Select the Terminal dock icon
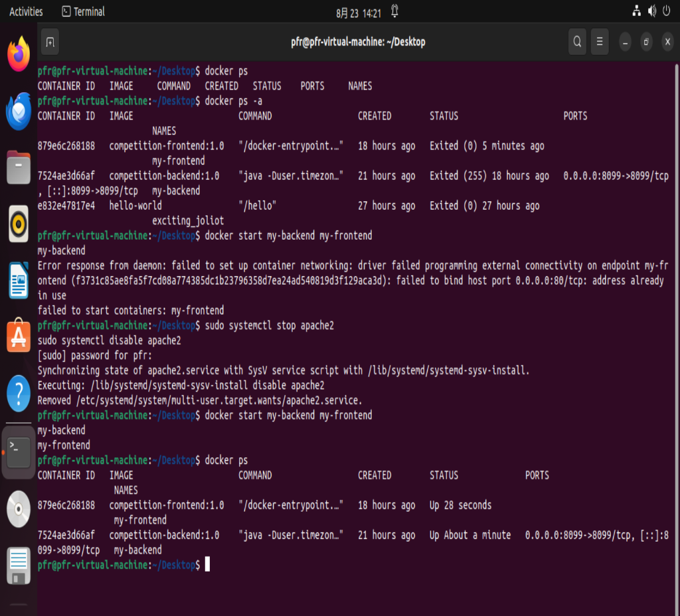 click(19, 452)
